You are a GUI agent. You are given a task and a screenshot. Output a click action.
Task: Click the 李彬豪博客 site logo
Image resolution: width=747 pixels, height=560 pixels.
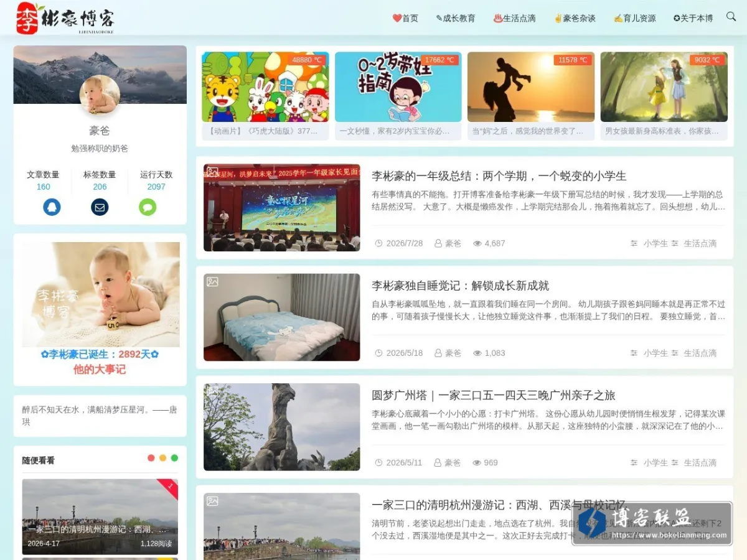[x=65, y=18]
